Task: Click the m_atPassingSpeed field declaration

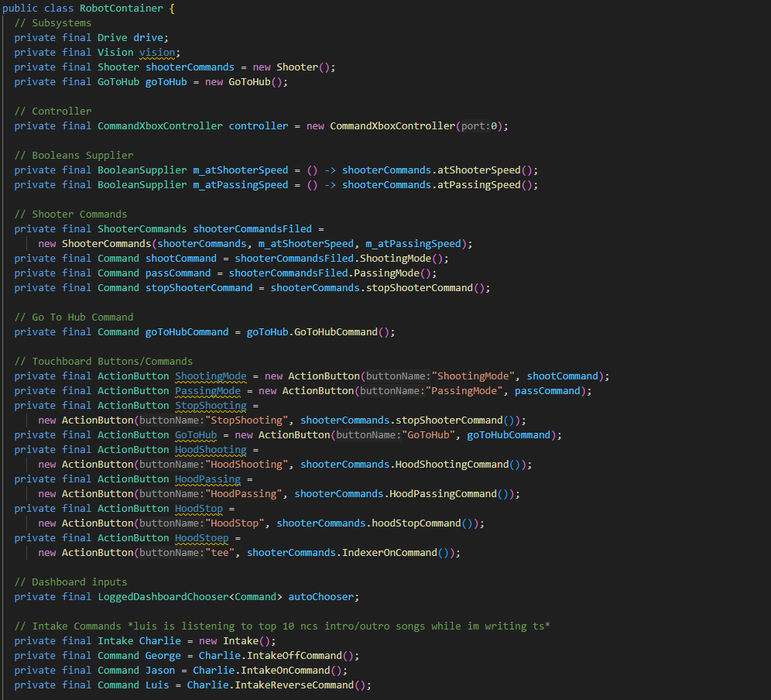Action: coord(241,185)
